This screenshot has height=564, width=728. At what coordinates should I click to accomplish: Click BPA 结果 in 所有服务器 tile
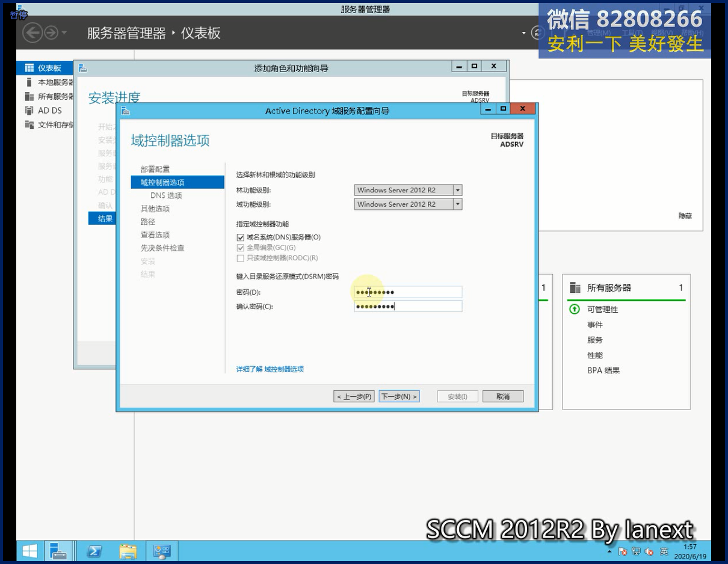(603, 370)
